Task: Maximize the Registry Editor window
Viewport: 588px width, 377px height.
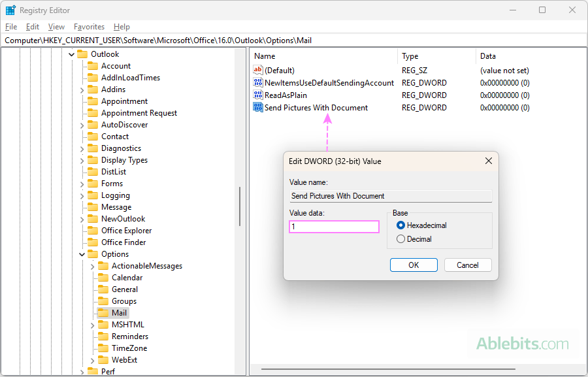Action: [x=542, y=10]
